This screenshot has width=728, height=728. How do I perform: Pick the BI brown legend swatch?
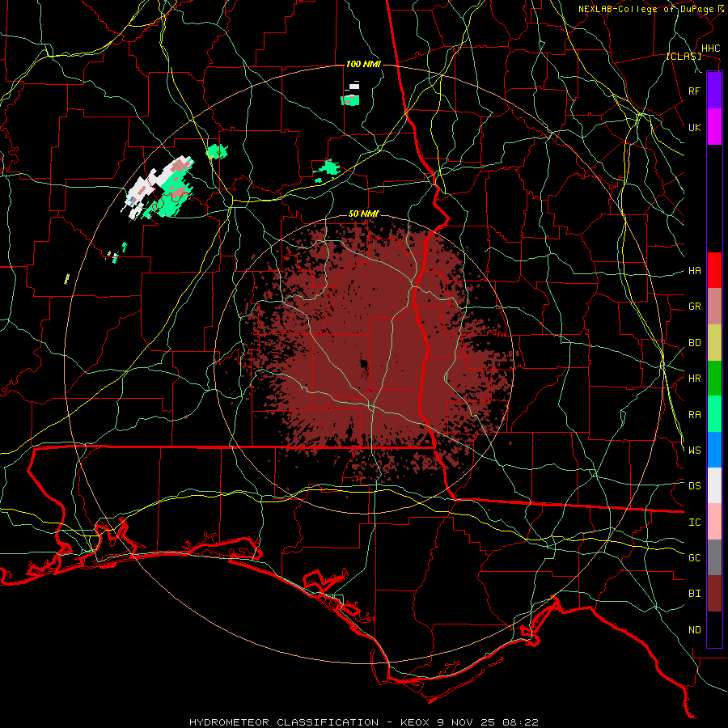tap(714, 594)
